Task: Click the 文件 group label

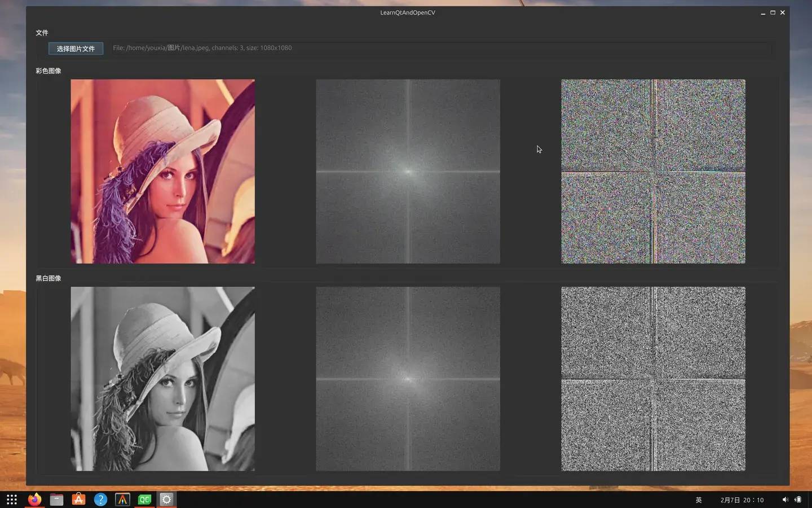Action: pyautogui.click(x=42, y=33)
